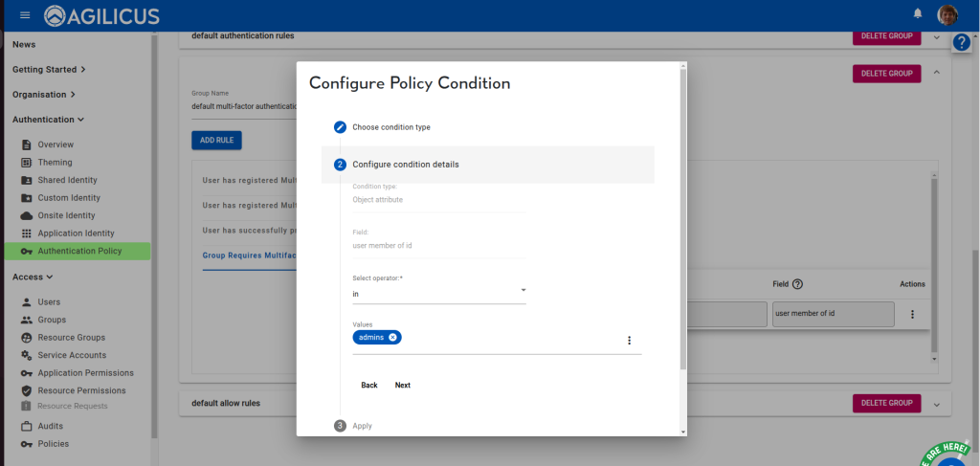980x466 pixels.
Task: Click the Field help info icon
Action: 797,284
